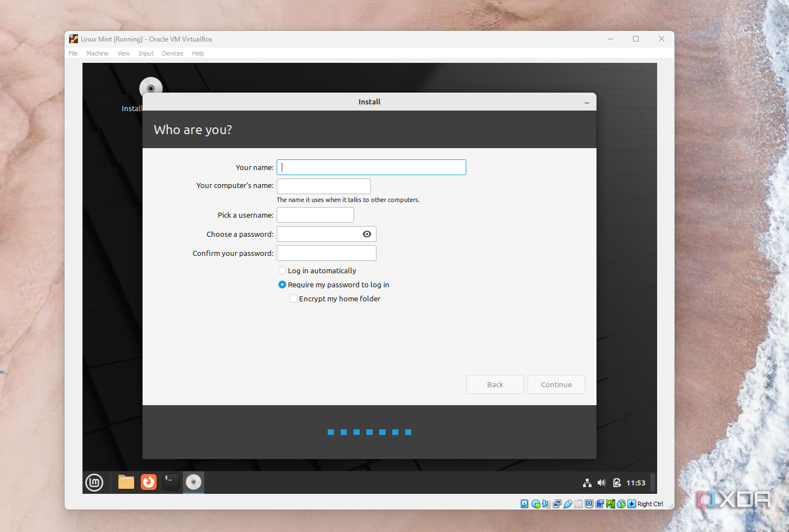The image size is (789, 532).
Task: Toggle password visibility with the eye icon
Action: coord(367,234)
